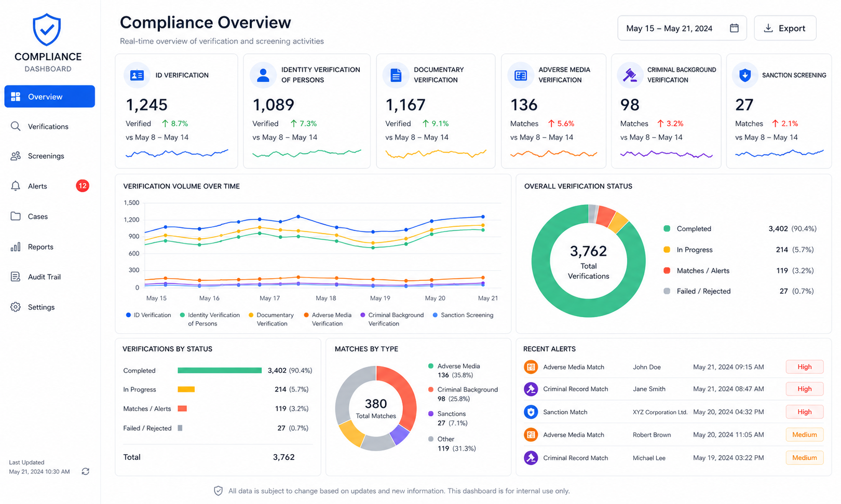The height and width of the screenshot is (504, 841).
Task: Click the Adverse Media Verification newspaper icon
Action: pyautogui.click(x=521, y=75)
